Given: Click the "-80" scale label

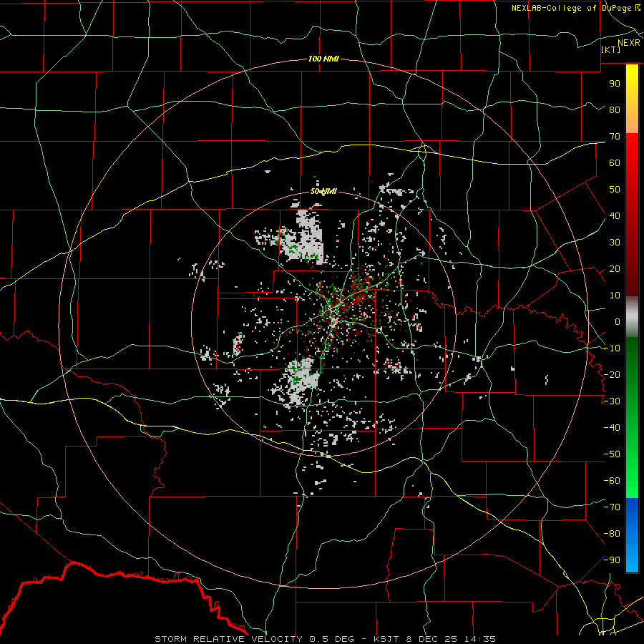Looking at the screenshot, I should [612, 534].
